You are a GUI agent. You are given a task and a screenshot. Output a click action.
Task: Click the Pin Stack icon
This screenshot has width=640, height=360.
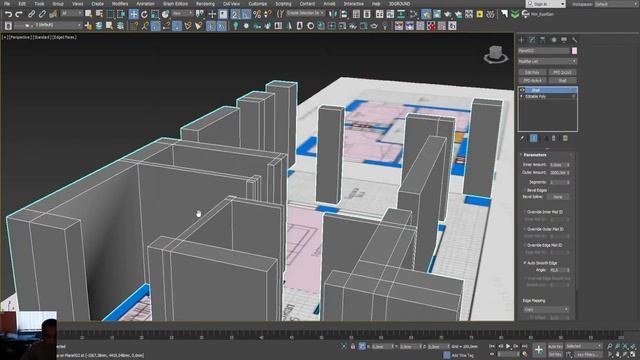coord(522,138)
